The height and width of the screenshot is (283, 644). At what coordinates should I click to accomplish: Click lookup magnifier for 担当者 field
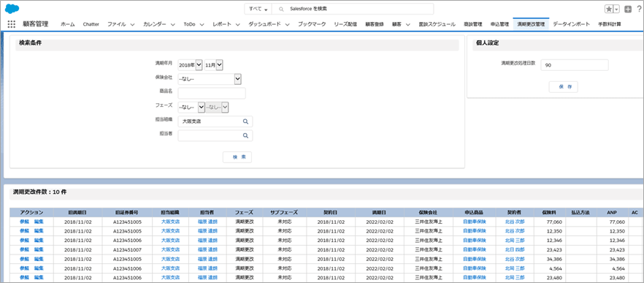(245, 135)
